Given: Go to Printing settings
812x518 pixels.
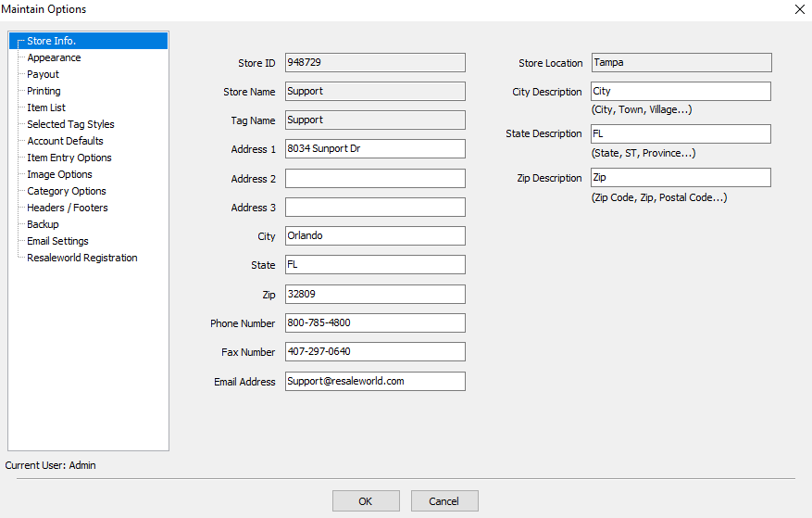Looking at the screenshot, I should pos(44,91).
